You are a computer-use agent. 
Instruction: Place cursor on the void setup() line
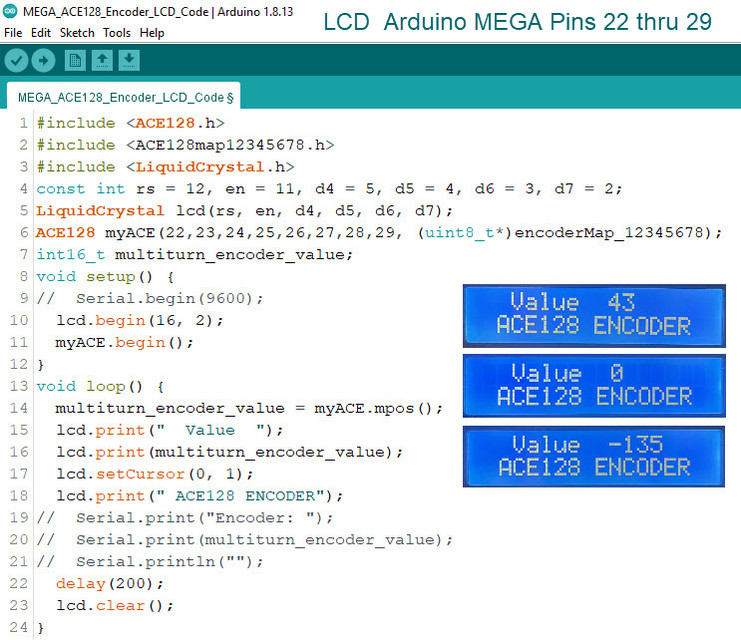coord(105,277)
